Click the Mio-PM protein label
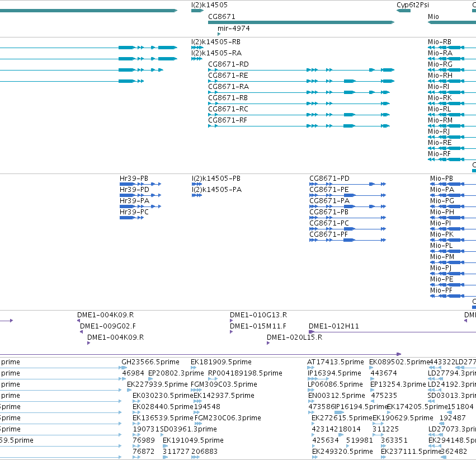Screen dimensions: 476x460 (x=442, y=257)
